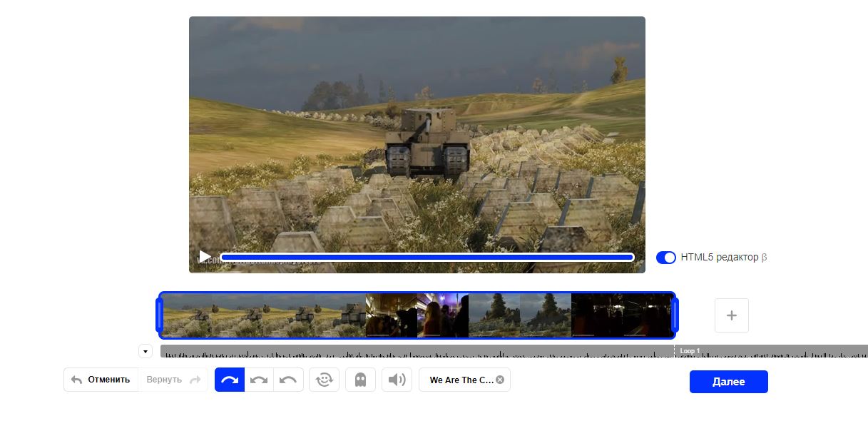Play the video preview
This screenshot has height=426, width=868.
pos(205,256)
